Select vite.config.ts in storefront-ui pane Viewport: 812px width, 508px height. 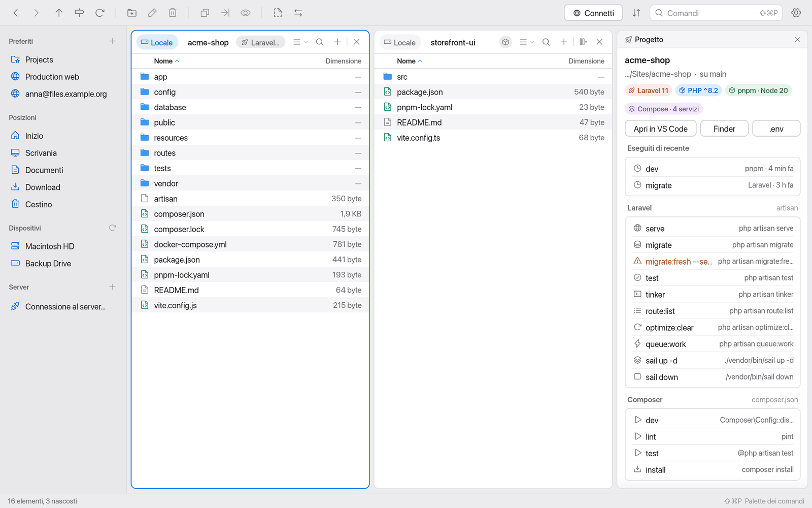(x=493, y=138)
